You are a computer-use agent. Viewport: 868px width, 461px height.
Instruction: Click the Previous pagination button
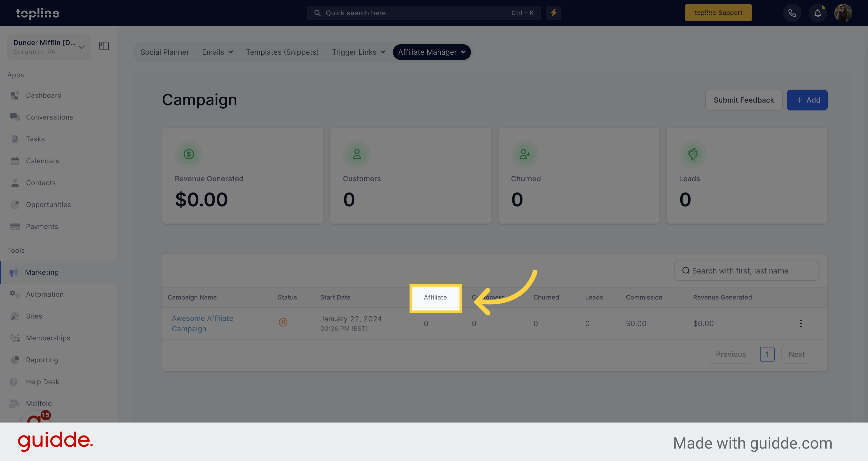(x=731, y=354)
